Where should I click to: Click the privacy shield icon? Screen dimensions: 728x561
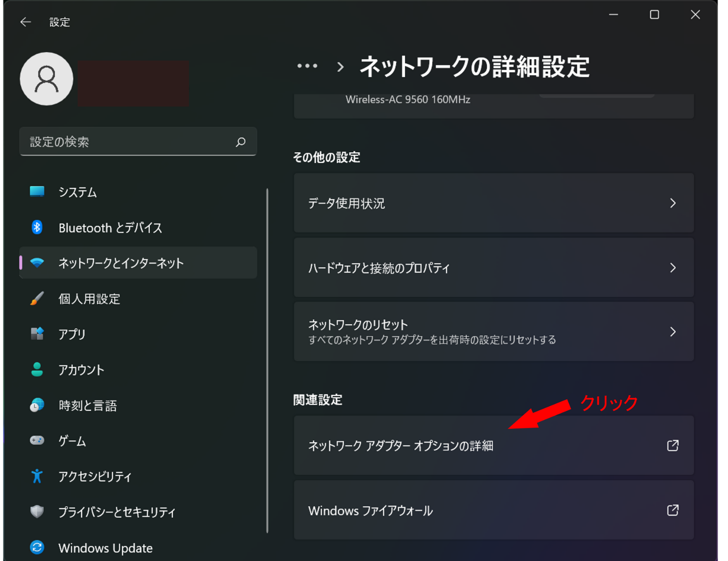(37, 512)
